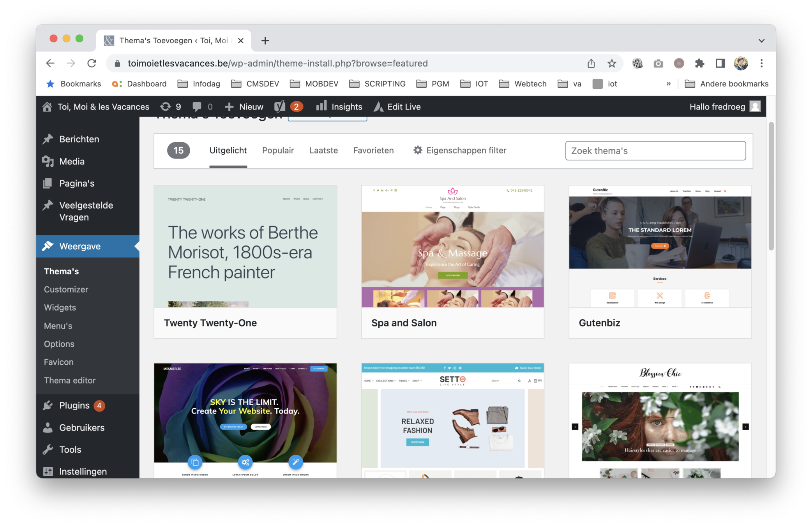Toggle the browser side panel icon

(720, 64)
